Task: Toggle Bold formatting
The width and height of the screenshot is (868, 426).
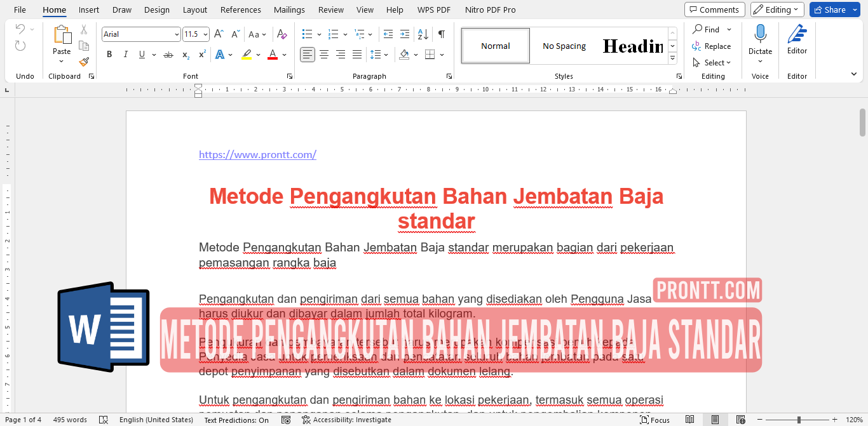Action: tap(109, 55)
